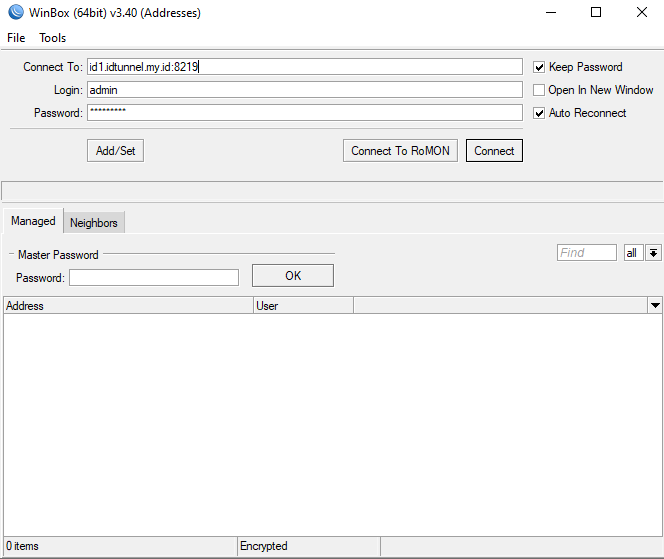Open the Tools menu

[x=53, y=38]
